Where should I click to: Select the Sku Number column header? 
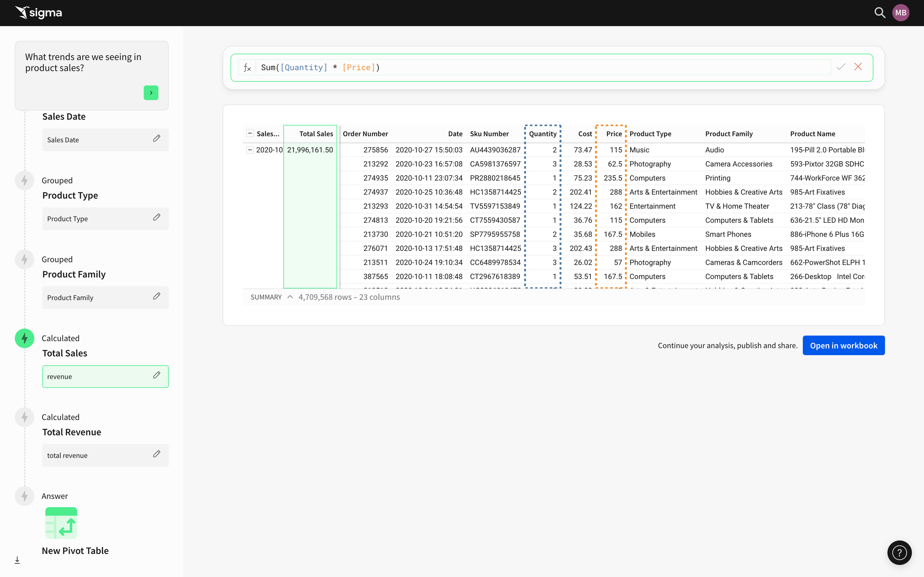click(489, 134)
